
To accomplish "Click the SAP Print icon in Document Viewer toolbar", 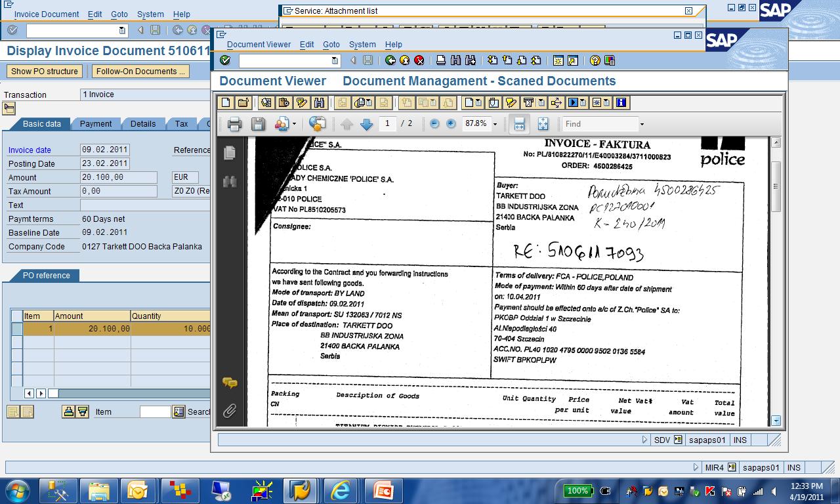I will click(x=441, y=60).
